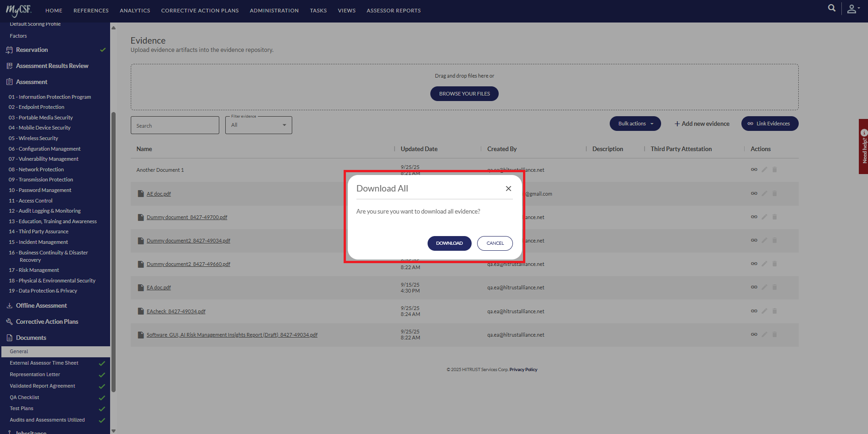Screen dimensions: 868x434
Task: Click the Search evidence input field
Action: pos(175,125)
